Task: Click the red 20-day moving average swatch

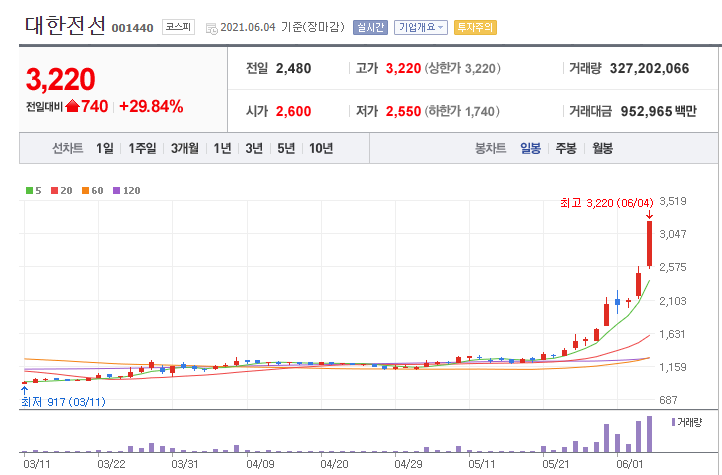Action: [x=54, y=191]
